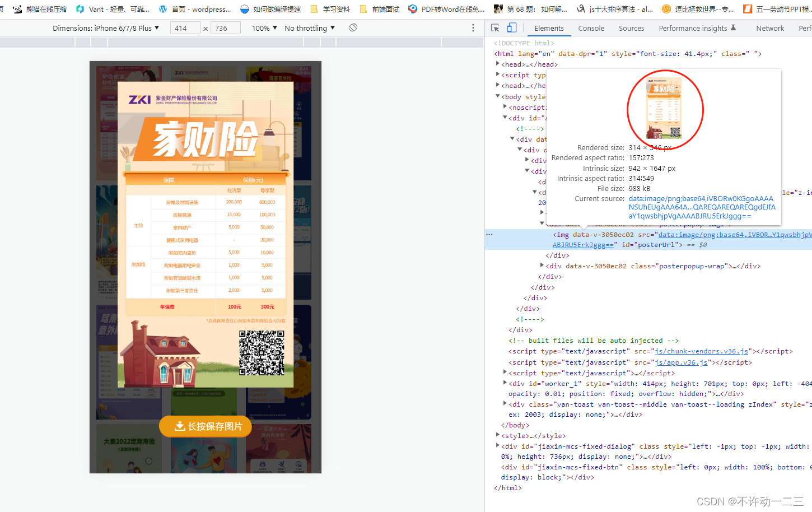Open the js十大排序算法 bookmark
This screenshot has width=812, height=512.
(x=615, y=9)
